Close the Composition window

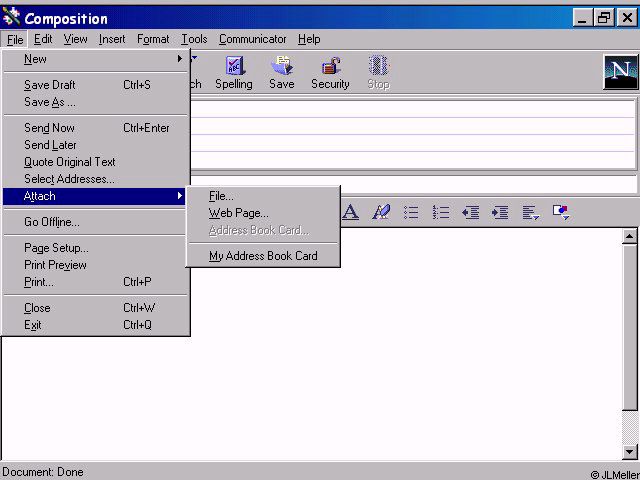627,18
